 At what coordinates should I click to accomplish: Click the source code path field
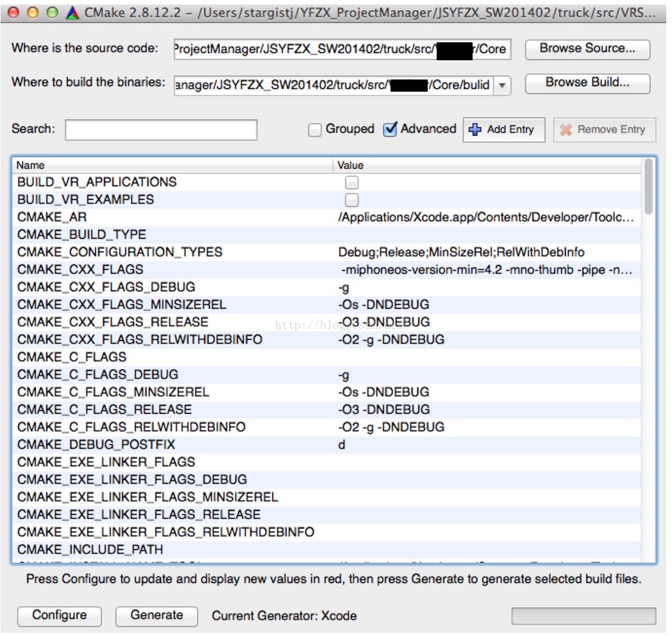(x=342, y=49)
